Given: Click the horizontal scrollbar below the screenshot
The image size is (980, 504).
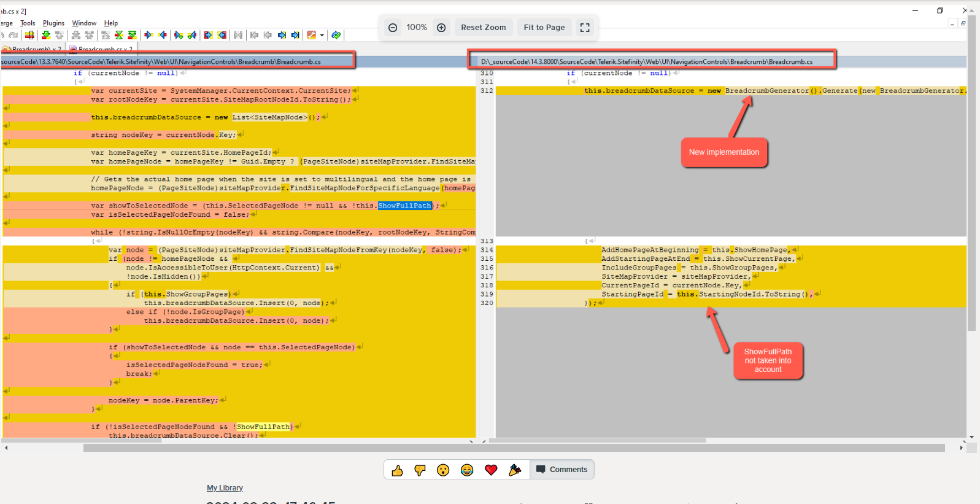Looking at the screenshot, I should tap(514, 448).
